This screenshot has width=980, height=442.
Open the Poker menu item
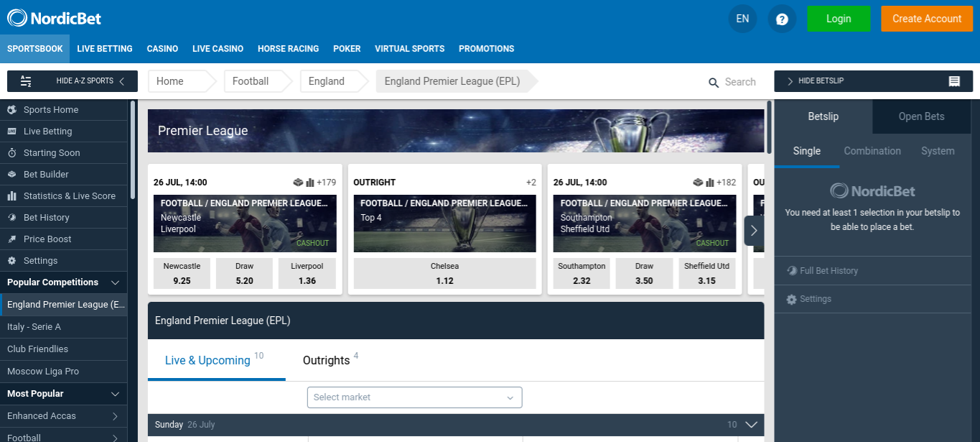click(347, 49)
